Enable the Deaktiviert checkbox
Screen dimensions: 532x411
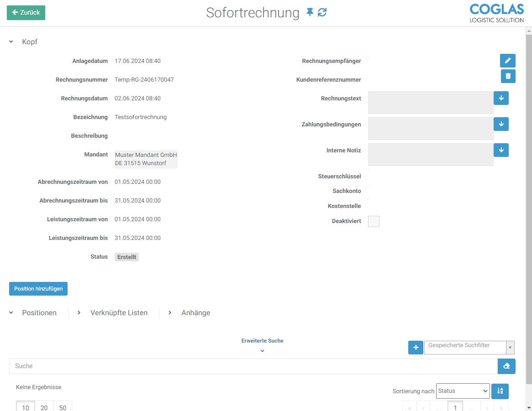374,221
